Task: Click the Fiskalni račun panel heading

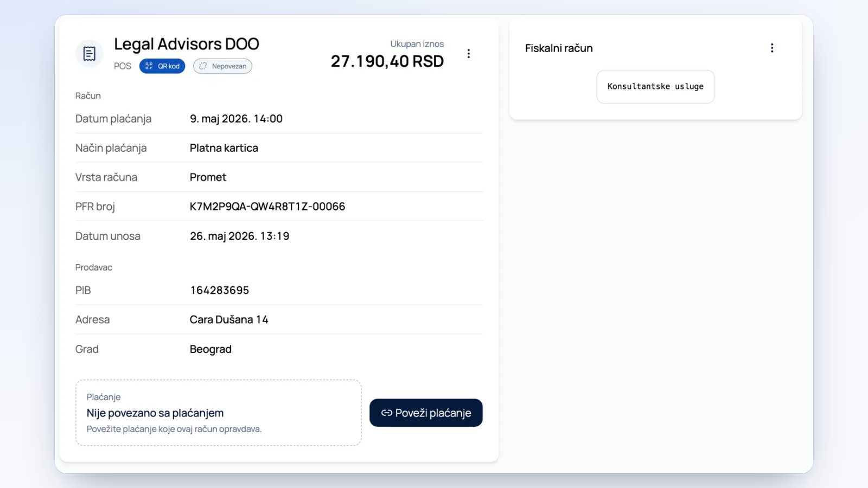Action: (559, 48)
